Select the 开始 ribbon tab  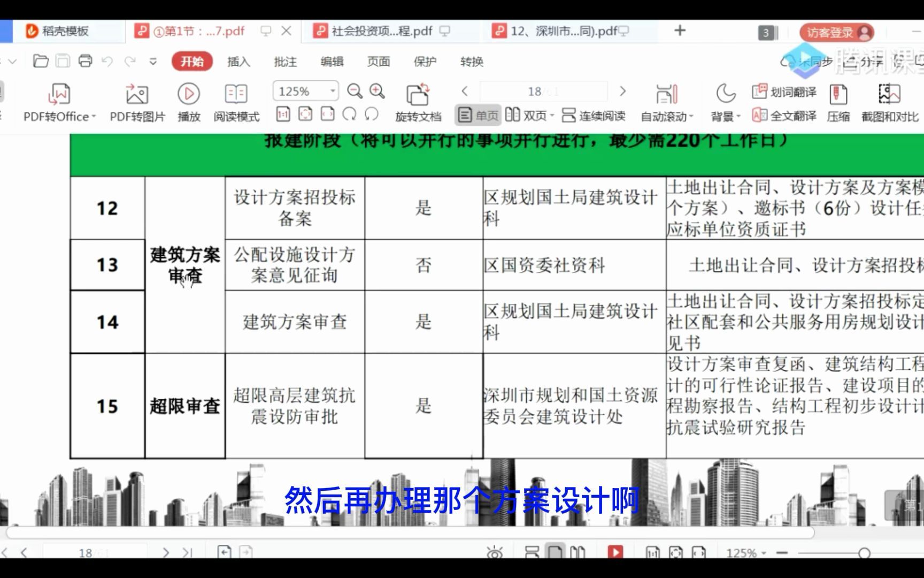point(192,62)
